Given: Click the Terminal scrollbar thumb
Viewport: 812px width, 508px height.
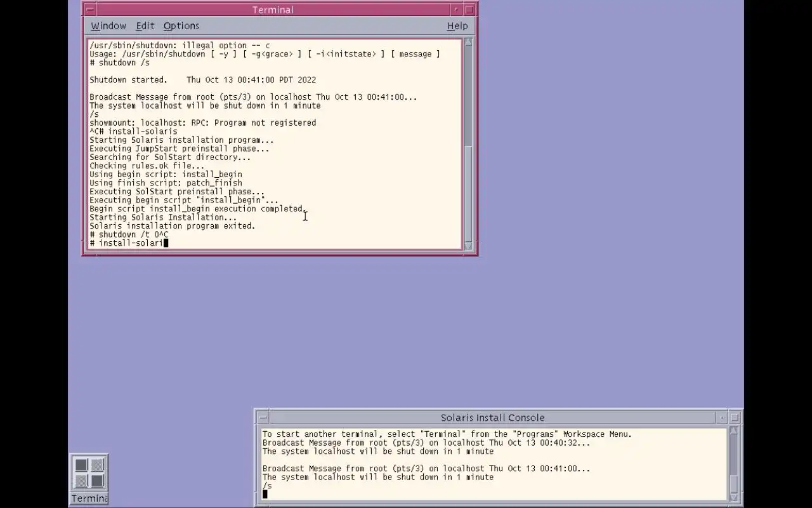Looking at the screenshot, I should tap(468, 193).
